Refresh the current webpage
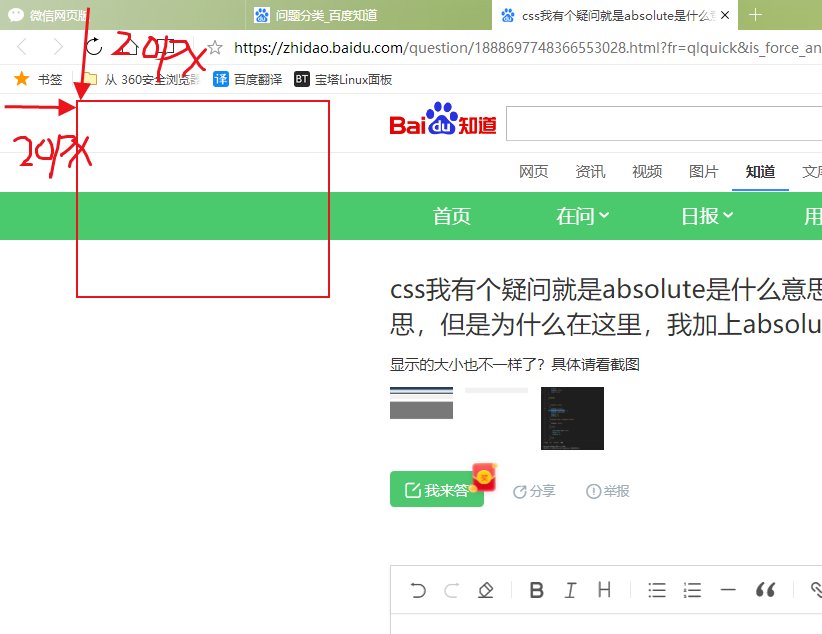The width and height of the screenshot is (822, 634). point(93,47)
